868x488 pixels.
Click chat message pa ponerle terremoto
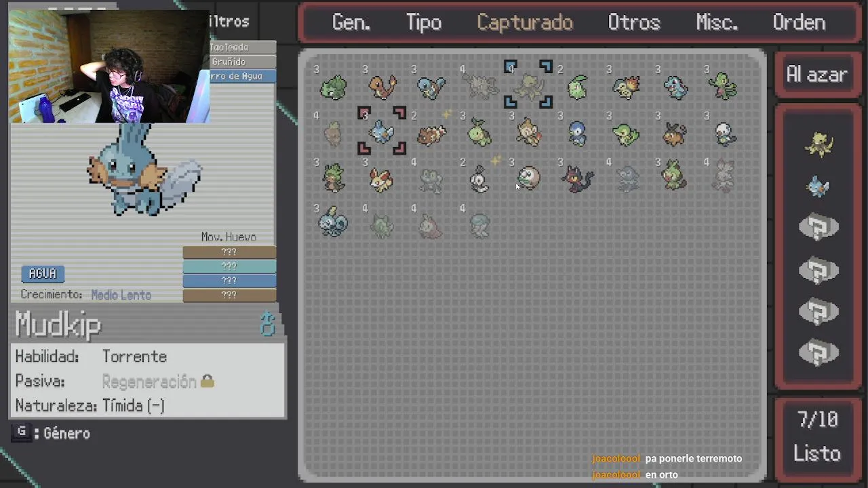point(694,459)
